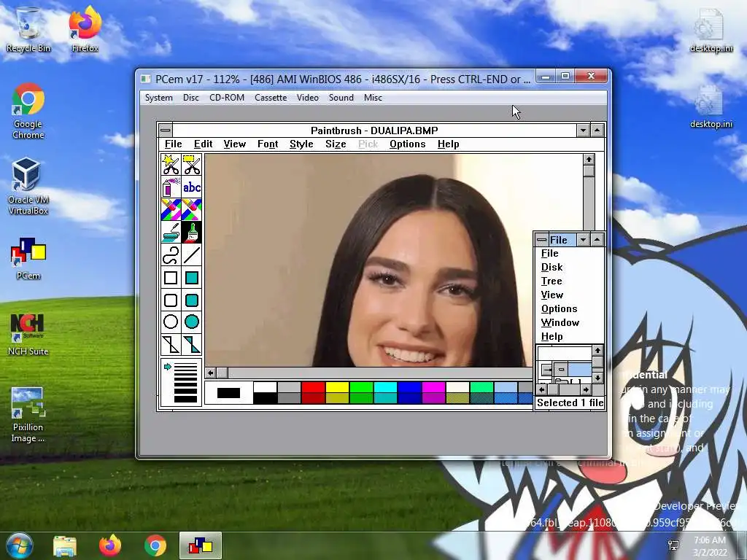Select the Paint Roller fill tool
This screenshot has width=747, height=560.
(171, 233)
